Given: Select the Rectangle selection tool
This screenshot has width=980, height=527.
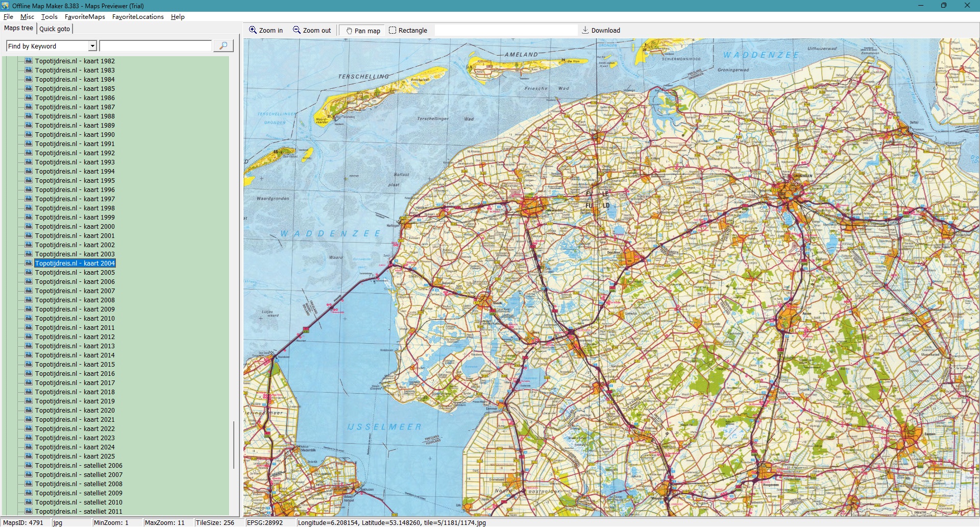Looking at the screenshot, I should pos(393,30).
